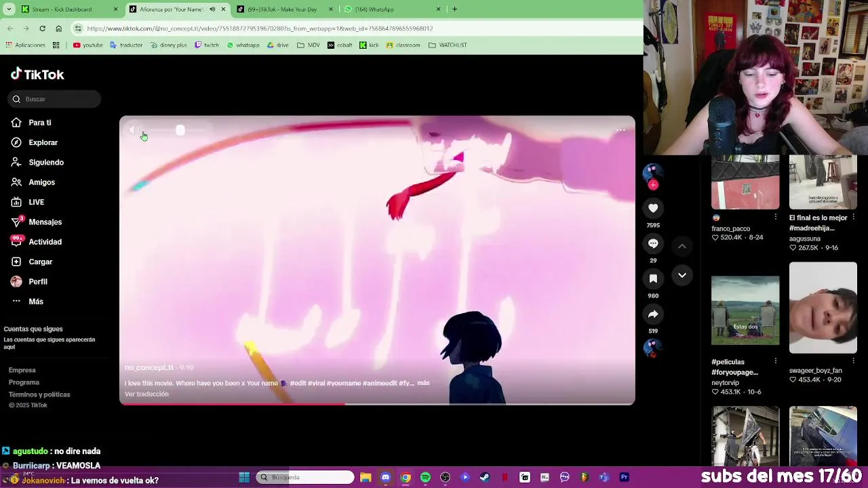Click the Empresa footer link
This screenshot has height=488, width=868.
pos(22,370)
